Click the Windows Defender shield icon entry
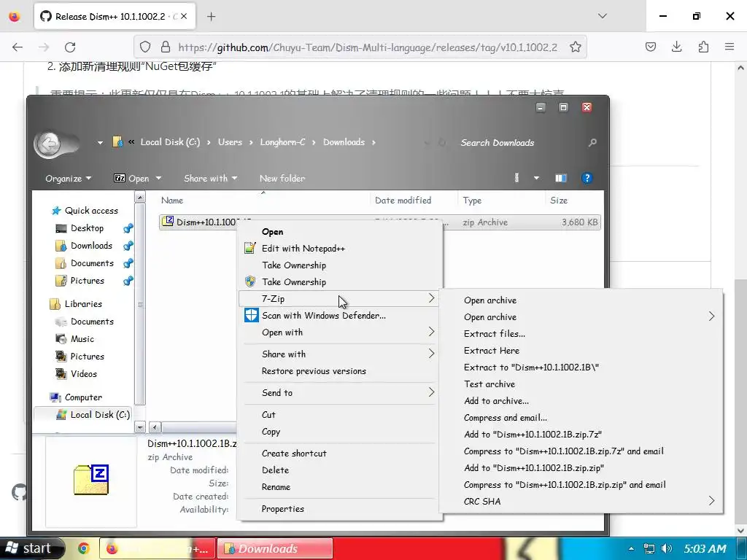Image resolution: width=747 pixels, height=560 pixels. tap(251, 315)
